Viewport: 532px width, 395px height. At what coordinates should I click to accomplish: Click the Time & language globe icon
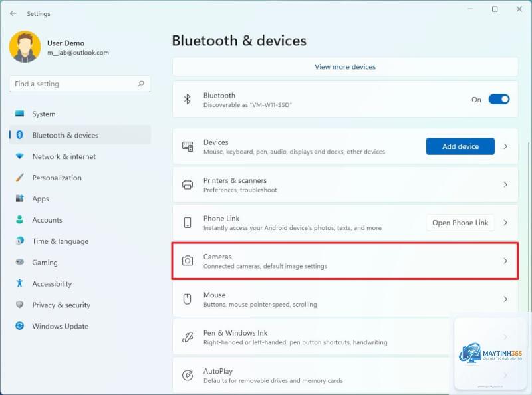(x=20, y=241)
